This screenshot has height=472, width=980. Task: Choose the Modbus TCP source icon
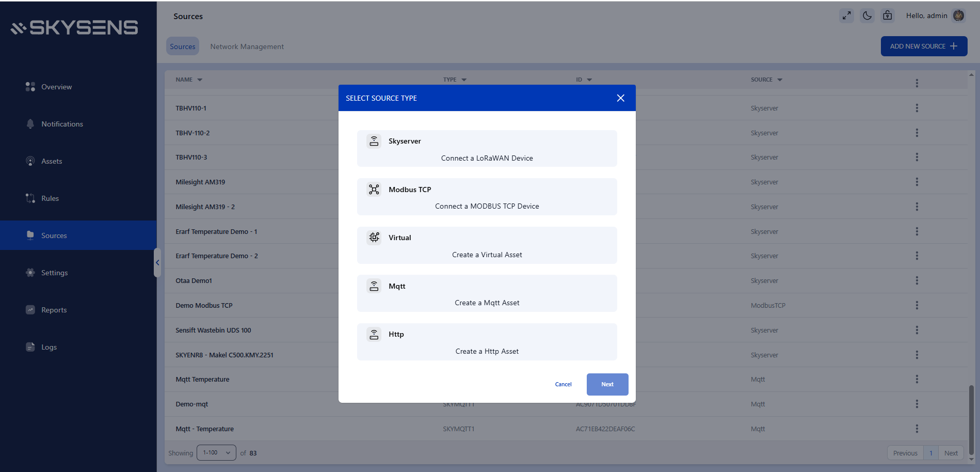(x=374, y=190)
